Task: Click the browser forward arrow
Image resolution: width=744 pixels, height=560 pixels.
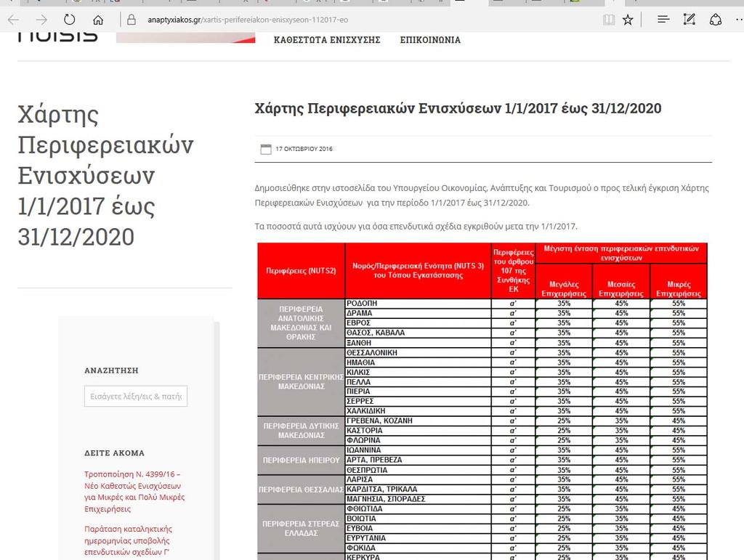Action: click(41, 20)
